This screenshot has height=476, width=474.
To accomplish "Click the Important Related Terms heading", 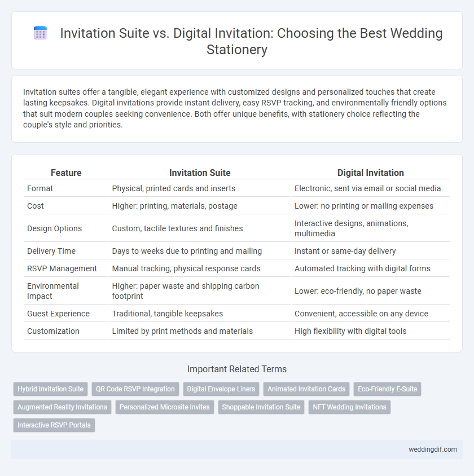I will pos(237,369).
